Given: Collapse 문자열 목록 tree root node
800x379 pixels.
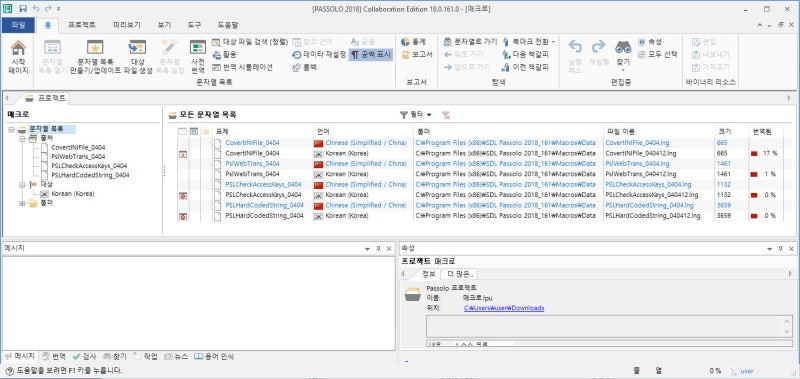Looking at the screenshot, I should click(x=11, y=130).
